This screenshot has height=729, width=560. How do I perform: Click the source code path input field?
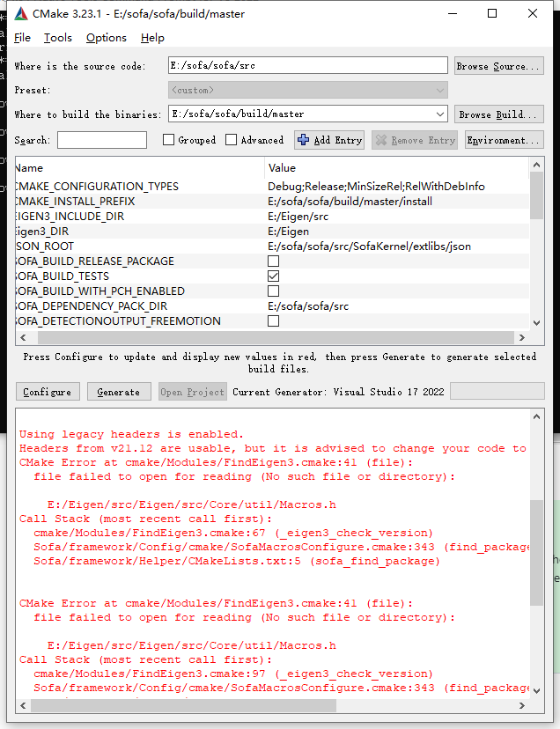point(308,65)
